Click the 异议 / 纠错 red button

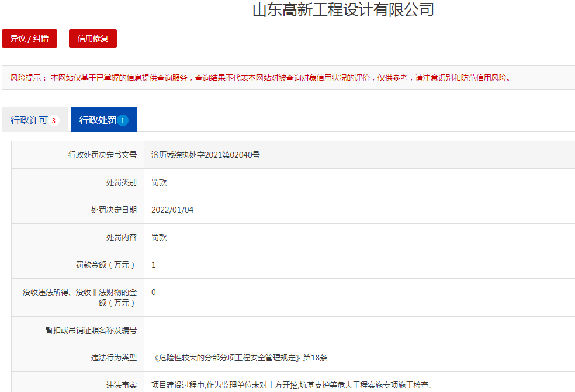tap(29, 39)
